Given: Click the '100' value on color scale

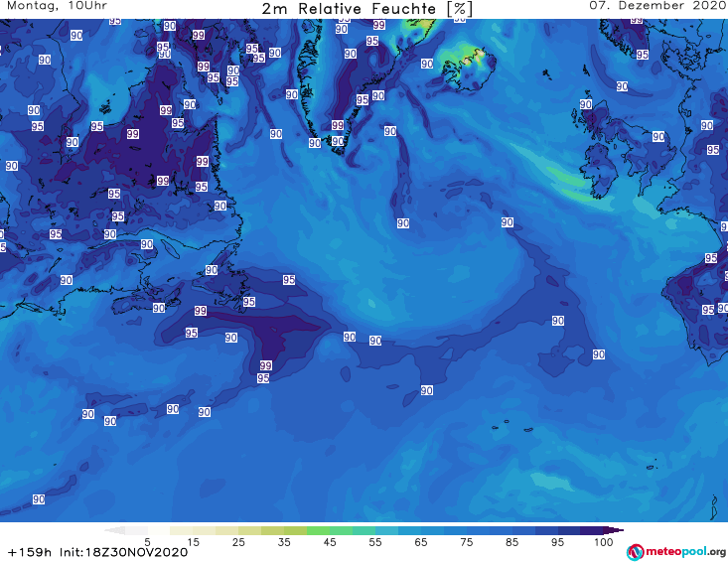Looking at the screenshot, I should click(604, 542).
